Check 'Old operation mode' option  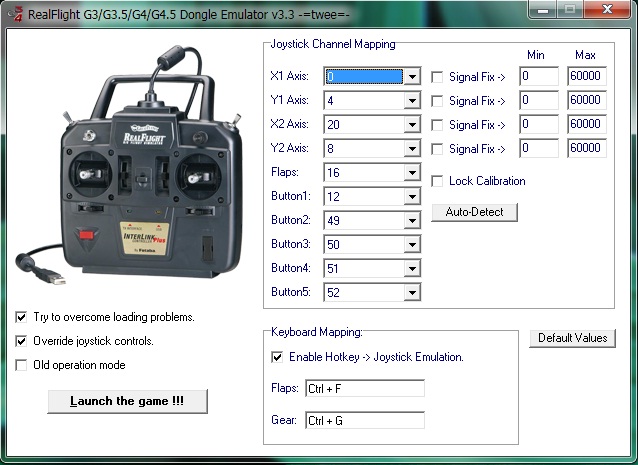(21, 365)
